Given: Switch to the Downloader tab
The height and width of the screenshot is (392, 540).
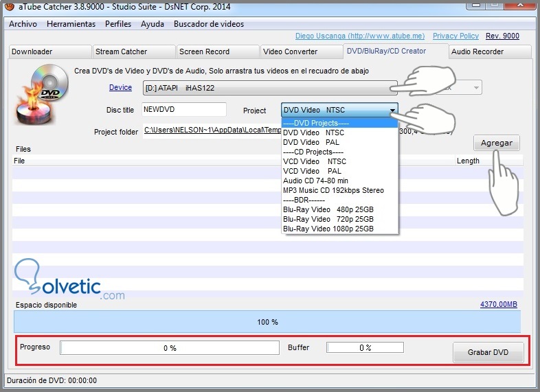Looking at the screenshot, I should 49,51.
